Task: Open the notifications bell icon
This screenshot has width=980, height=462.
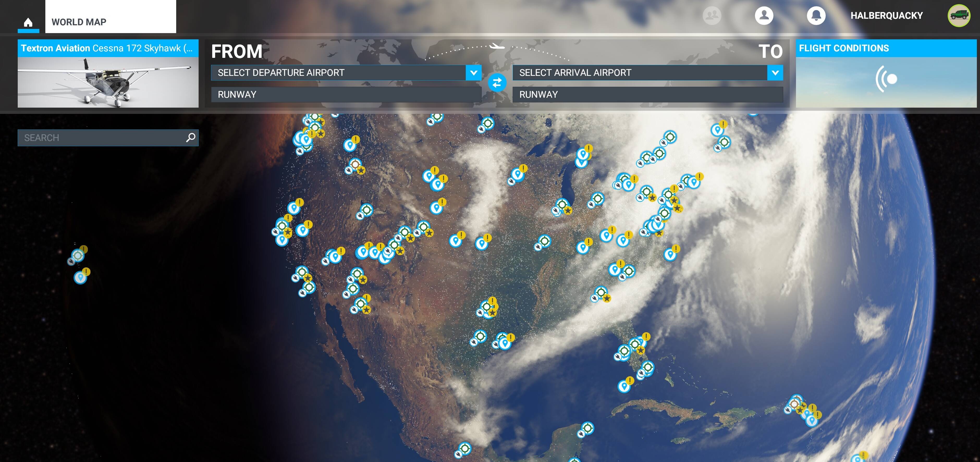Action: point(816,16)
